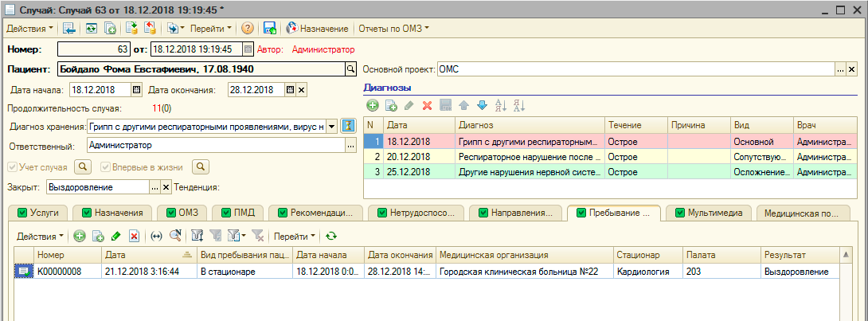Image resolution: width=868 pixels, height=321 pixels.
Task: Refresh the stay list with green arrows
Action: pyautogui.click(x=331, y=236)
